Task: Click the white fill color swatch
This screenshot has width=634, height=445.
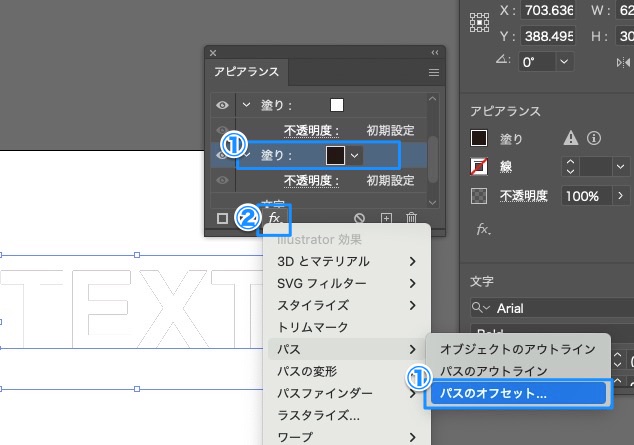Action: [337, 105]
